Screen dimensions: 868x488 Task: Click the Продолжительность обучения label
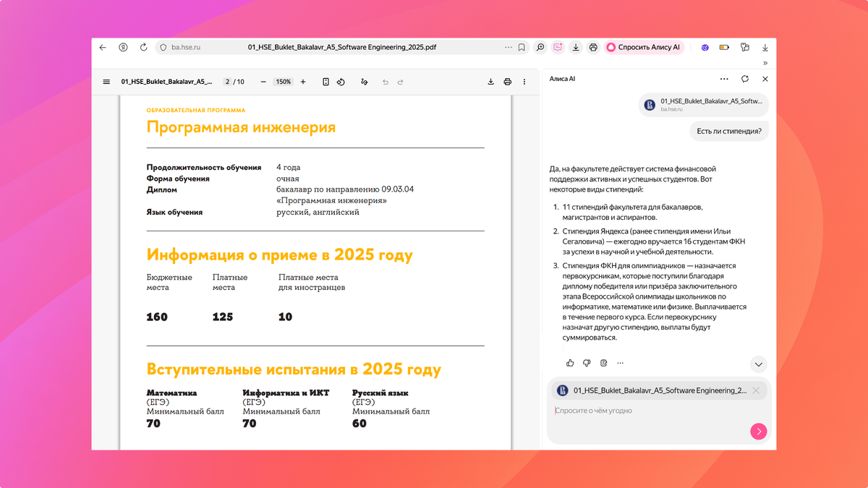[x=204, y=167]
